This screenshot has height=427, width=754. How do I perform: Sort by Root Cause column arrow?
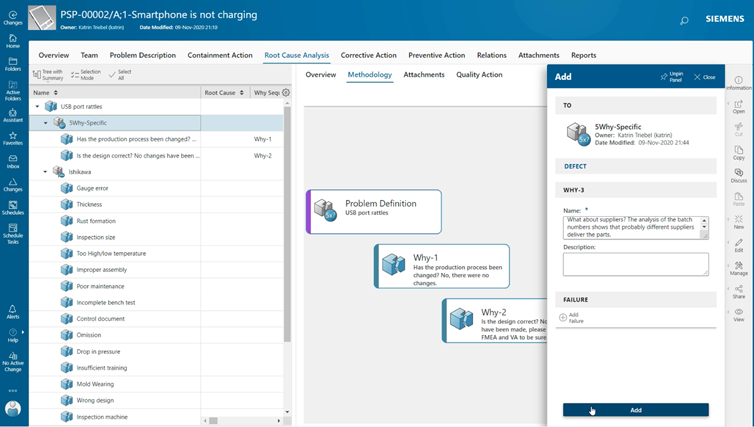click(241, 92)
